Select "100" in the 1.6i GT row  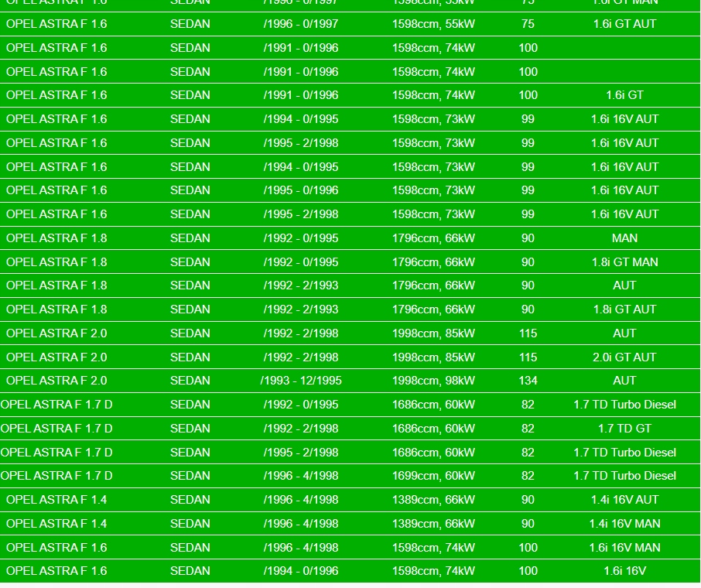(x=528, y=95)
